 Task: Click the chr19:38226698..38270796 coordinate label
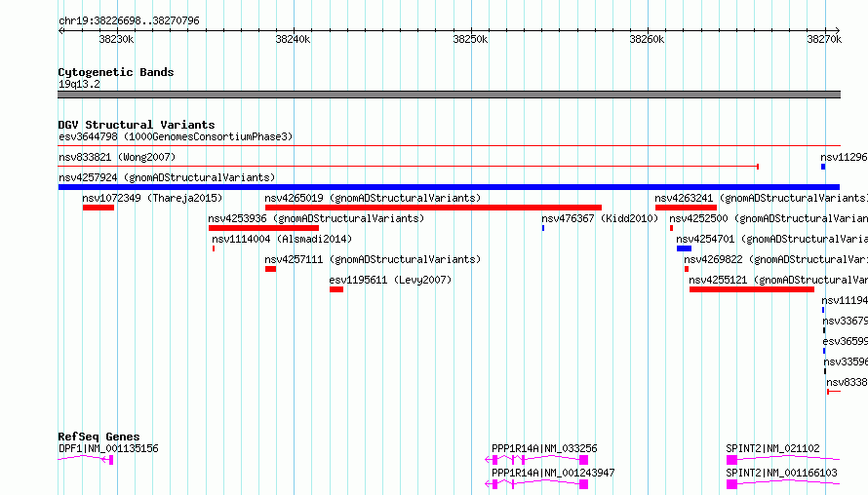[129, 20]
